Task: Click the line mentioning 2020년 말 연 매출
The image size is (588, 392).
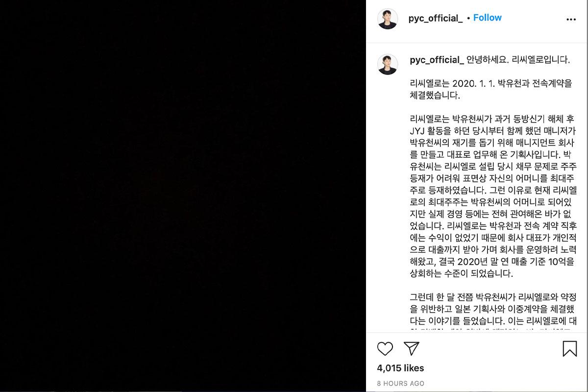Action: point(491,262)
